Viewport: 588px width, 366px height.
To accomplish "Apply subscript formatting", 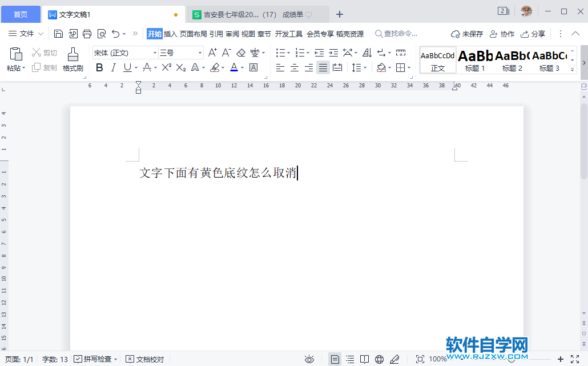I will [180, 68].
